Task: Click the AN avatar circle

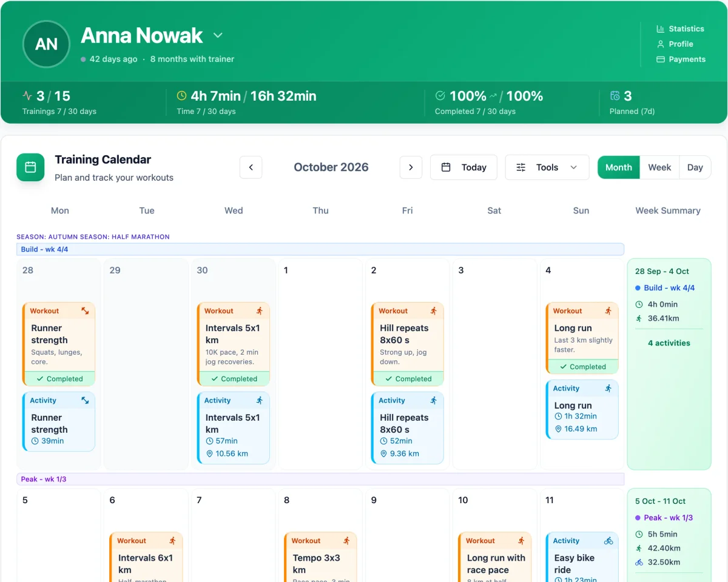Action: 47,44
